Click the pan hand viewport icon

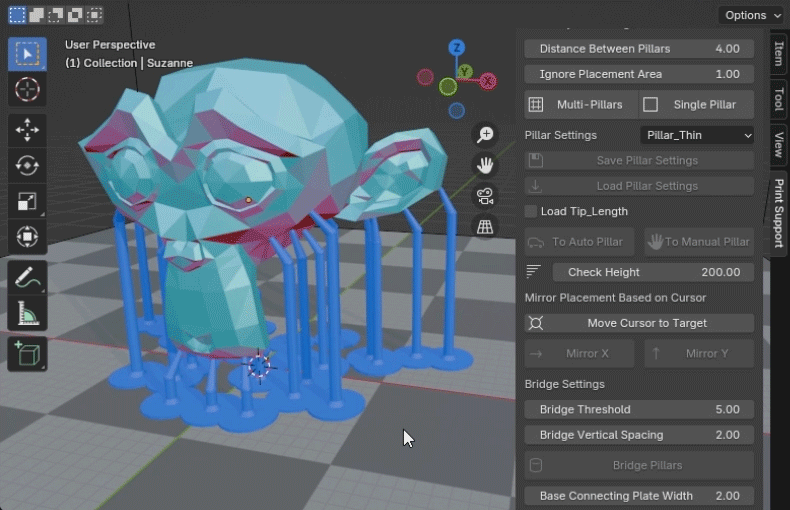pos(485,165)
